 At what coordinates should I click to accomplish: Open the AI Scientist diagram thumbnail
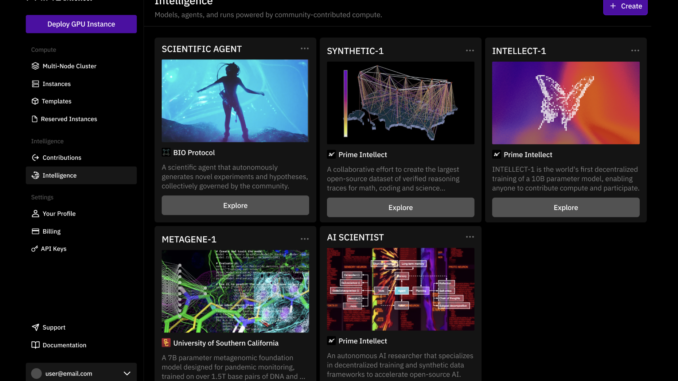pyautogui.click(x=400, y=289)
